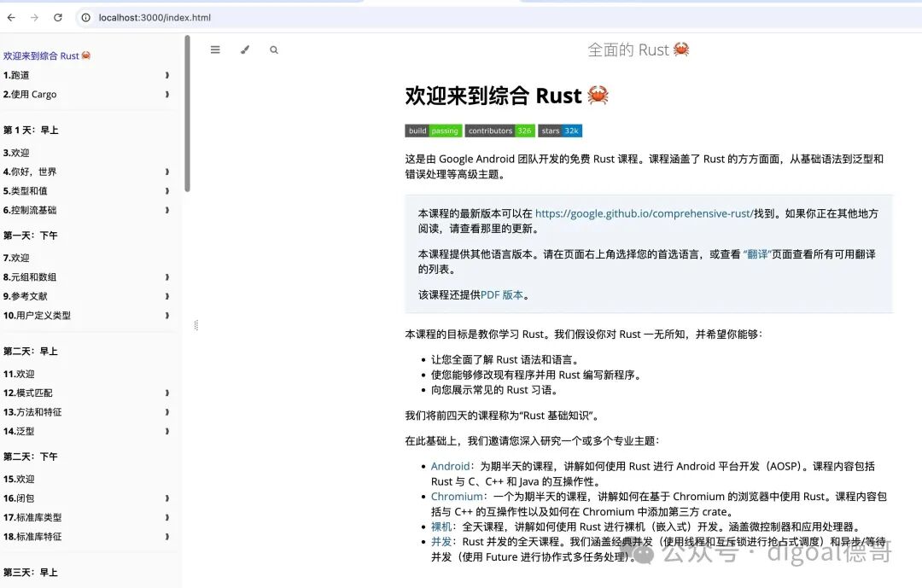Viewport: 922px width, 588px height.
Task: Select 16.闭包 in the sidebar
Action: click(x=19, y=498)
